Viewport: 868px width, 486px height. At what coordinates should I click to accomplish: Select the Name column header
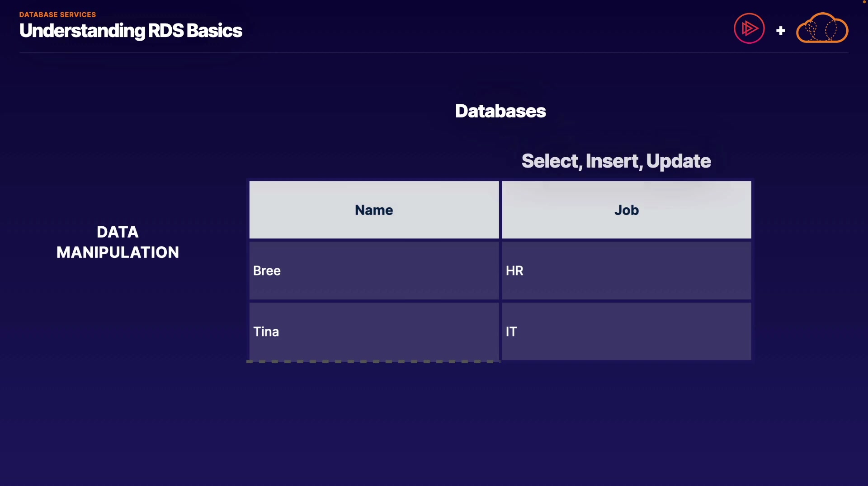coord(374,210)
